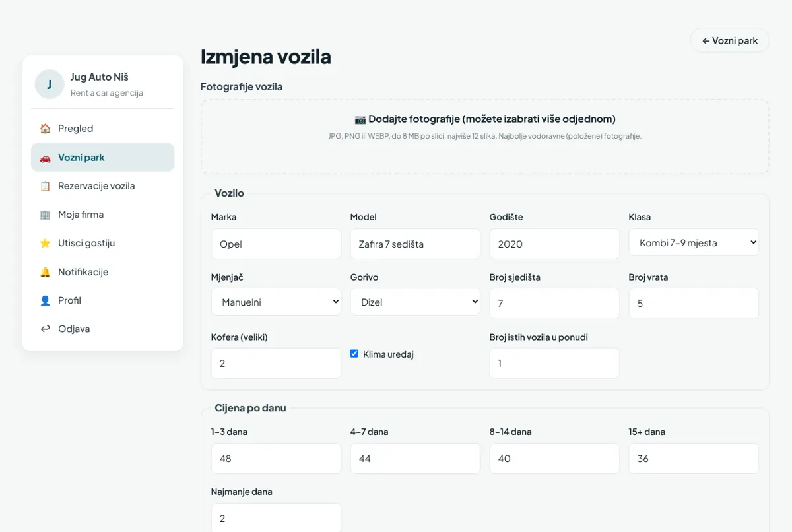The width and height of the screenshot is (792, 532).
Task: Click the house icon beside Pregled
Action: point(45,129)
